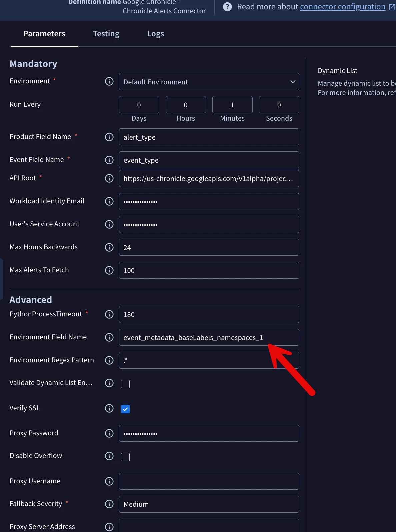This screenshot has height=532, width=396.
Task: Click info icon for User's Service Account
Action: (x=109, y=224)
